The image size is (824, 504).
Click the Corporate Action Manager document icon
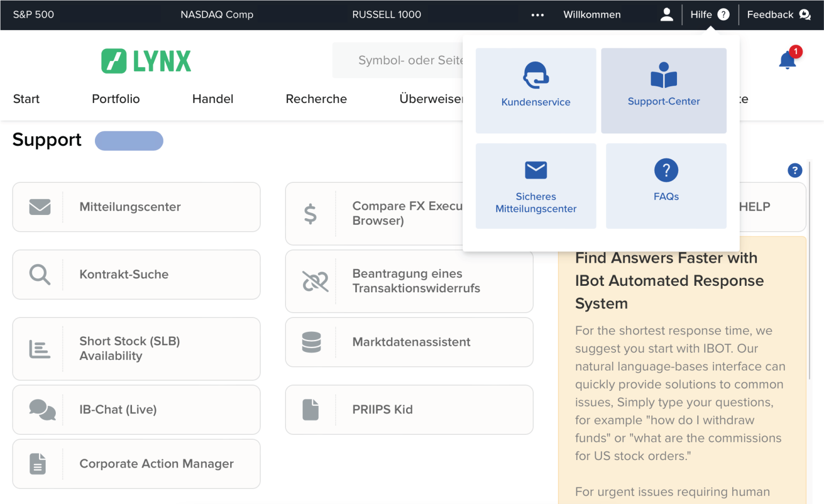(x=38, y=464)
